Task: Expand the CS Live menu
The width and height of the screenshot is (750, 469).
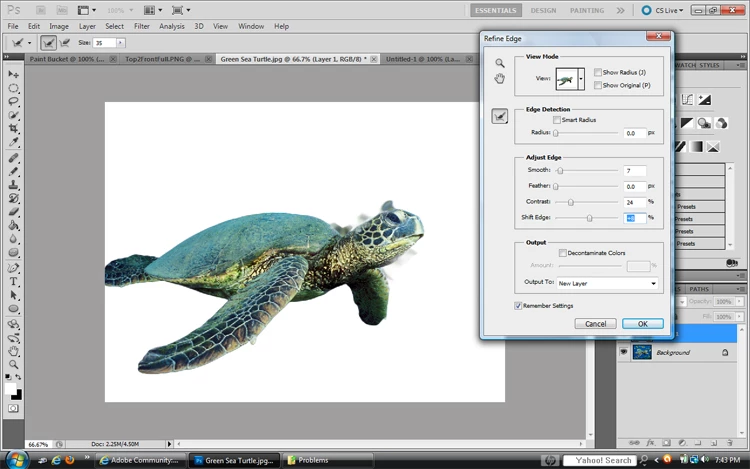Action: tap(665, 10)
